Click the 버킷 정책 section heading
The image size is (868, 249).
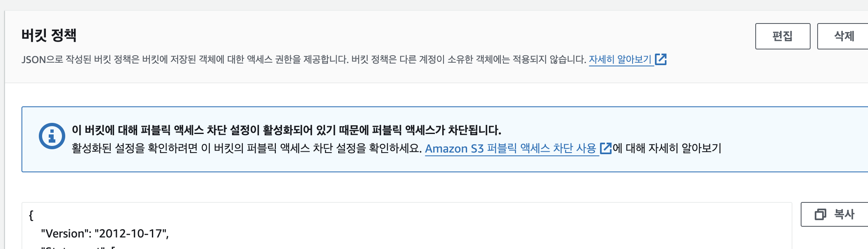point(49,35)
